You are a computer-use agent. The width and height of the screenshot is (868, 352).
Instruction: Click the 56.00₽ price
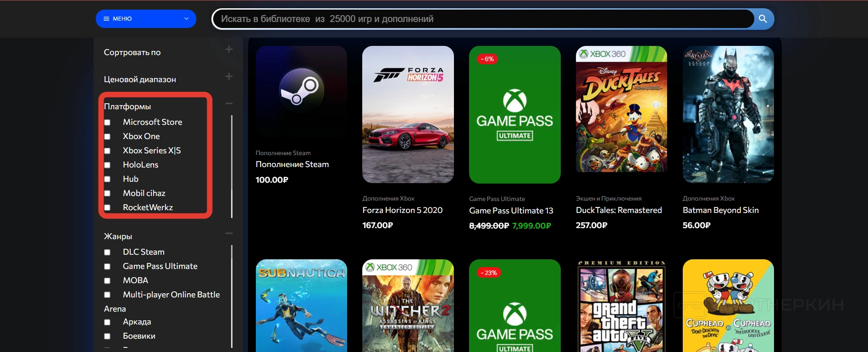(x=697, y=225)
